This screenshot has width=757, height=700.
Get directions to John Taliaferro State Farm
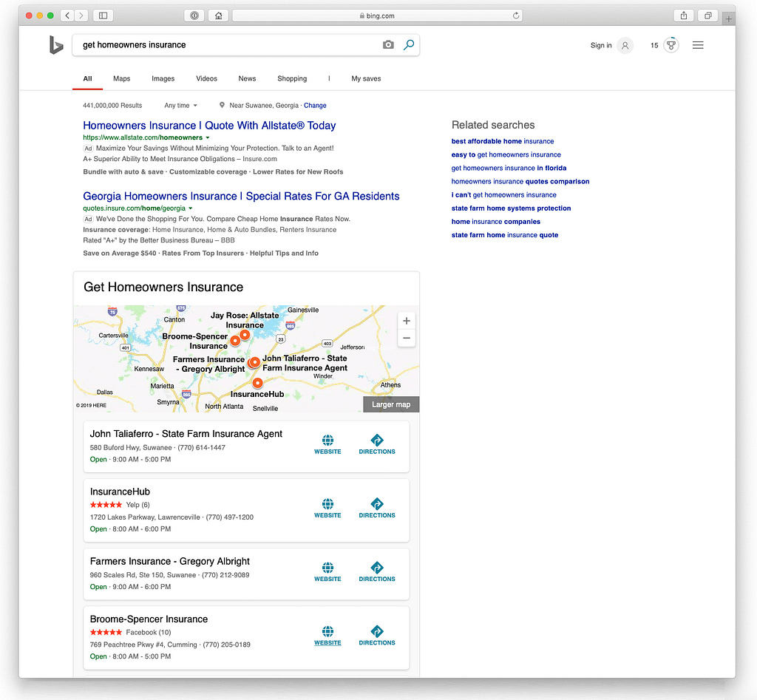coord(376,444)
